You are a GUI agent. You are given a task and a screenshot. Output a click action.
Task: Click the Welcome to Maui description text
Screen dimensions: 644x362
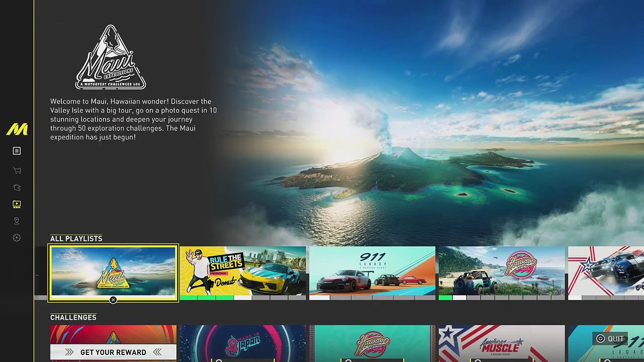coord(133,119)
